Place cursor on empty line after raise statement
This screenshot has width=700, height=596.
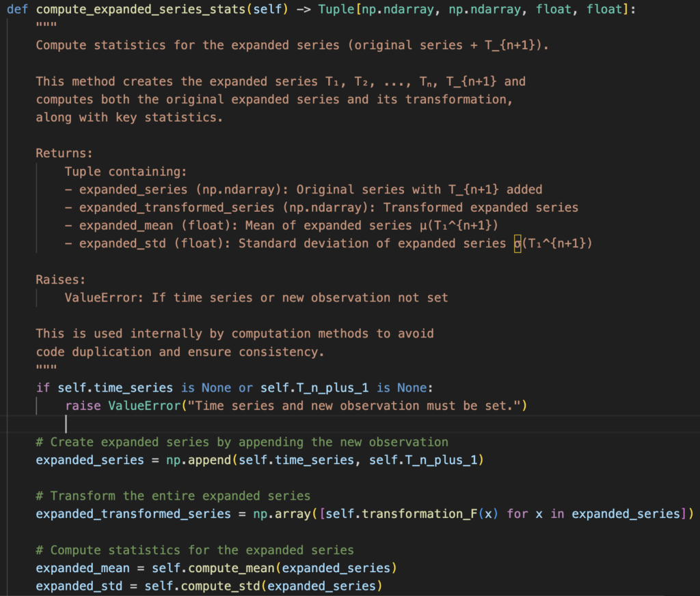tap(66, 424)
